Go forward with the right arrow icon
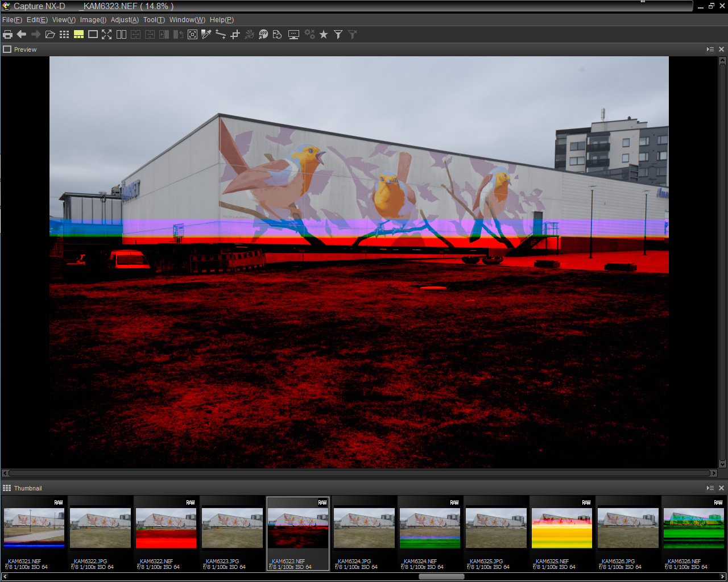This screenshot has height=582, width=728. point(36,35)
